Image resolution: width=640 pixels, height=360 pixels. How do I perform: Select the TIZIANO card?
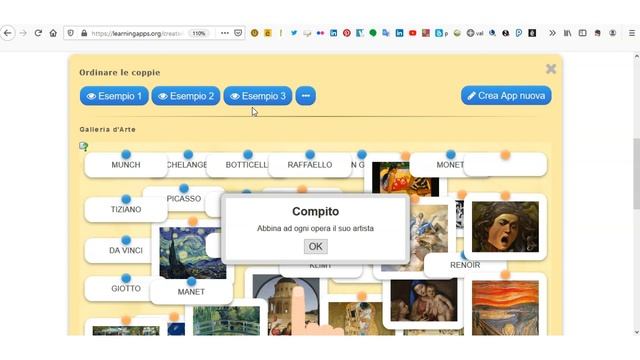click(x=126, y=209)
